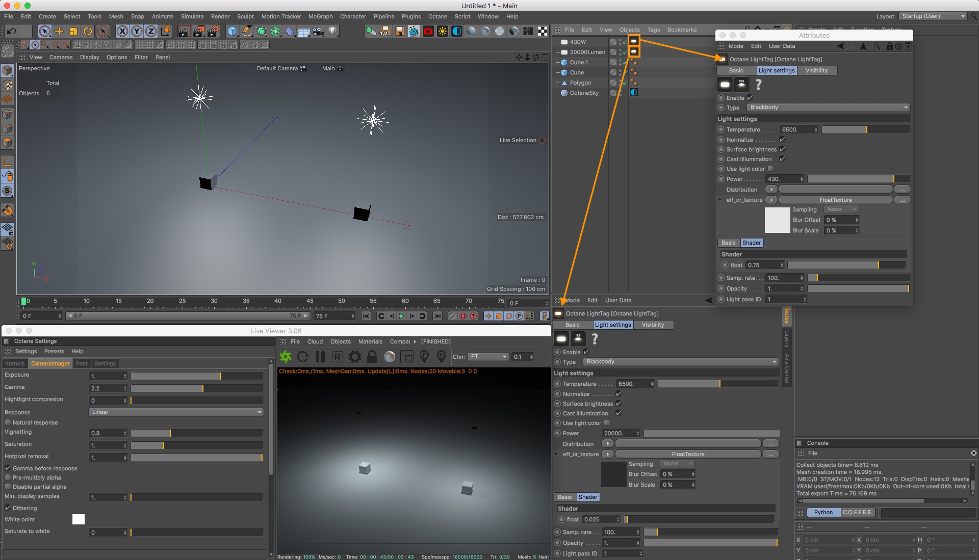
Task: Toggle camera lock icon in Live Viewer
Action: [x=372, y=357]
